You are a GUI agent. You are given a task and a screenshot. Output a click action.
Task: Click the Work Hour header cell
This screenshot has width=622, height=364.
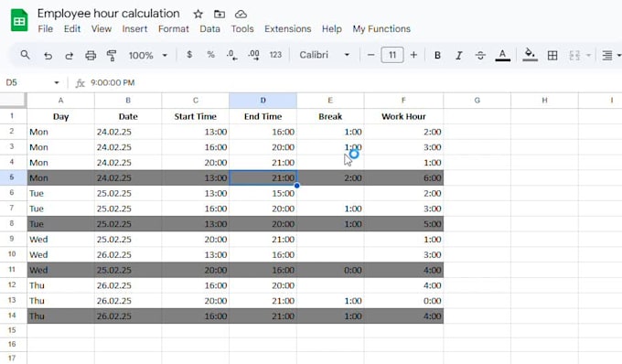click(x=403, y=116)
